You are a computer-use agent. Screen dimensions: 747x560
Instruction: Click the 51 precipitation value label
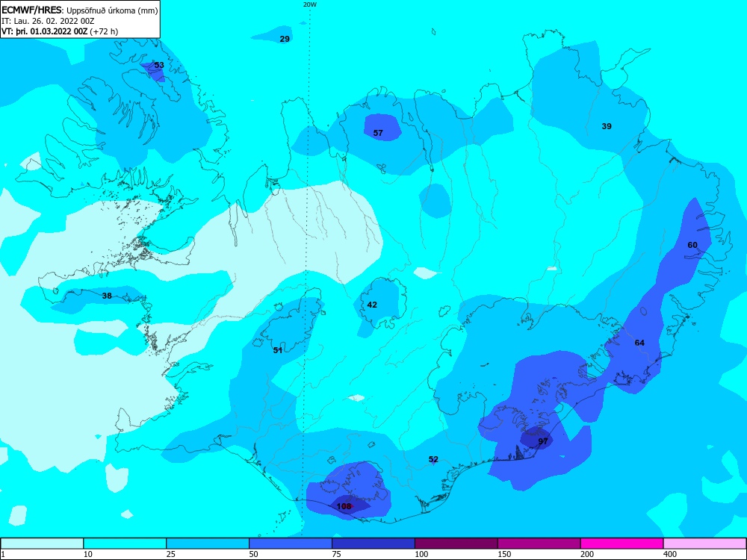tap(278, 350)
